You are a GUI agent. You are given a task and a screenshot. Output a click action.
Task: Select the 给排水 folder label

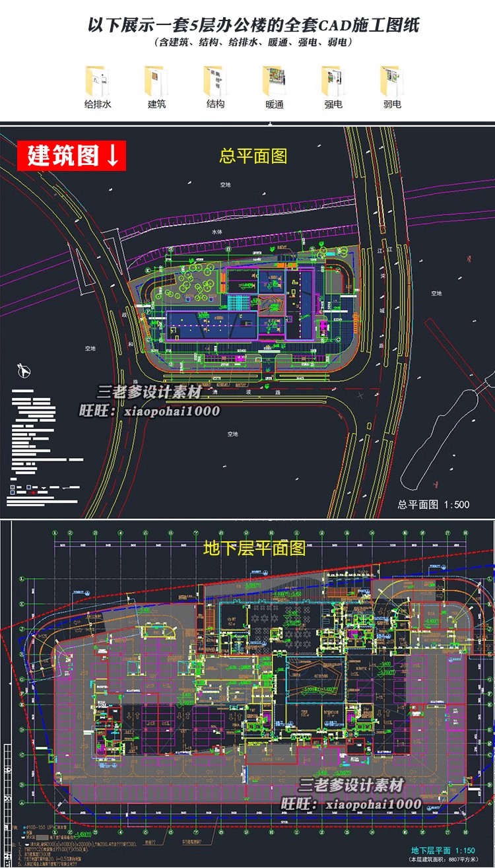click(x=97, y=104)
